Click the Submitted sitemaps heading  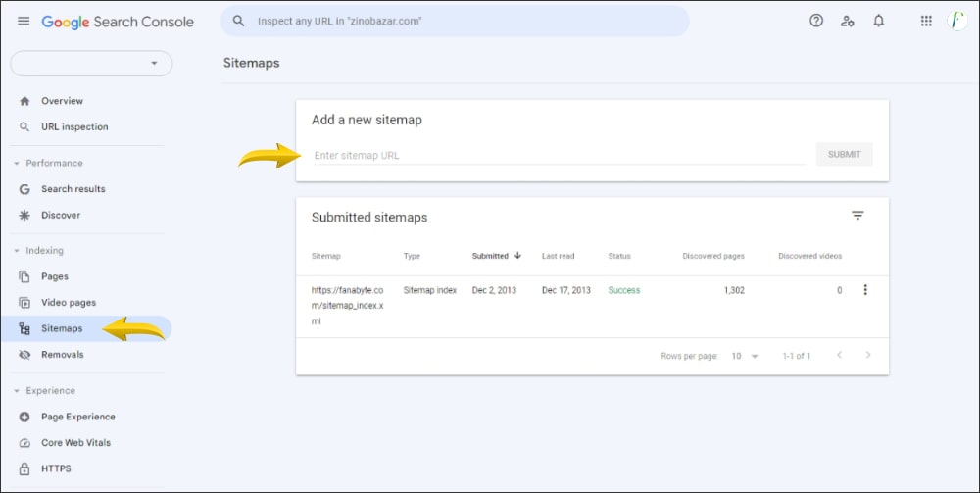tap(369, 218)
